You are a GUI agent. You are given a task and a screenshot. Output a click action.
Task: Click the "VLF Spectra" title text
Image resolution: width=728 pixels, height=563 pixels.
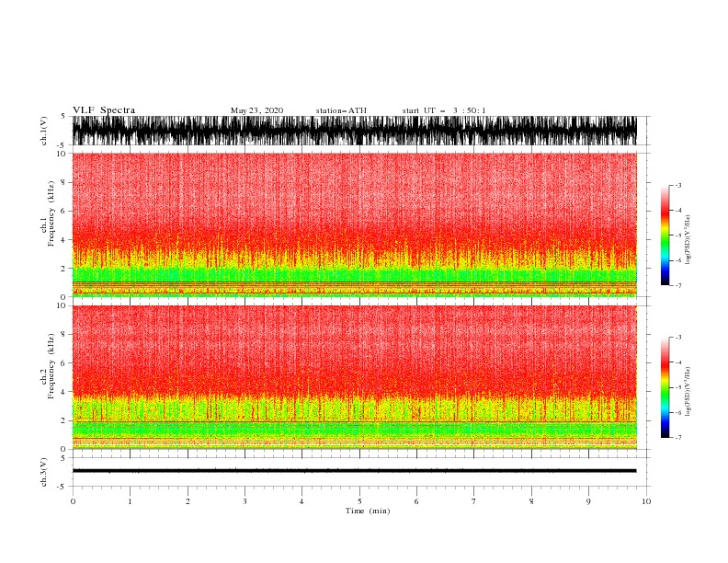pyautogui.click(x=104, y=110)
